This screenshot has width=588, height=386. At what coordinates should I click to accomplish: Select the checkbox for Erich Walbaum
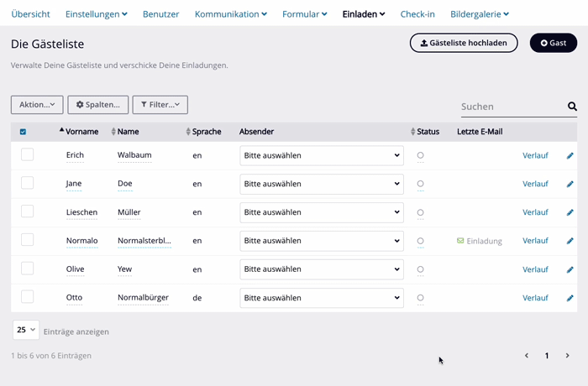[x=28, y=154]
